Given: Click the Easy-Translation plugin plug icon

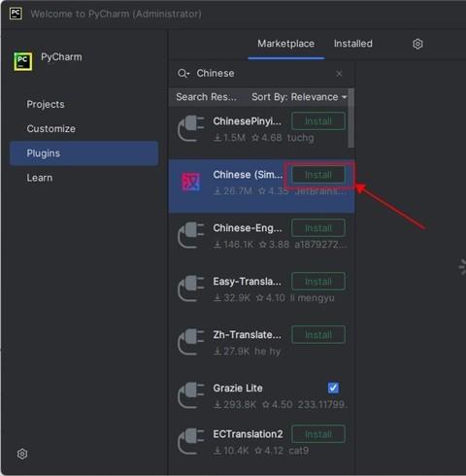Looking at the screenshot, I should tap(191, 289).
